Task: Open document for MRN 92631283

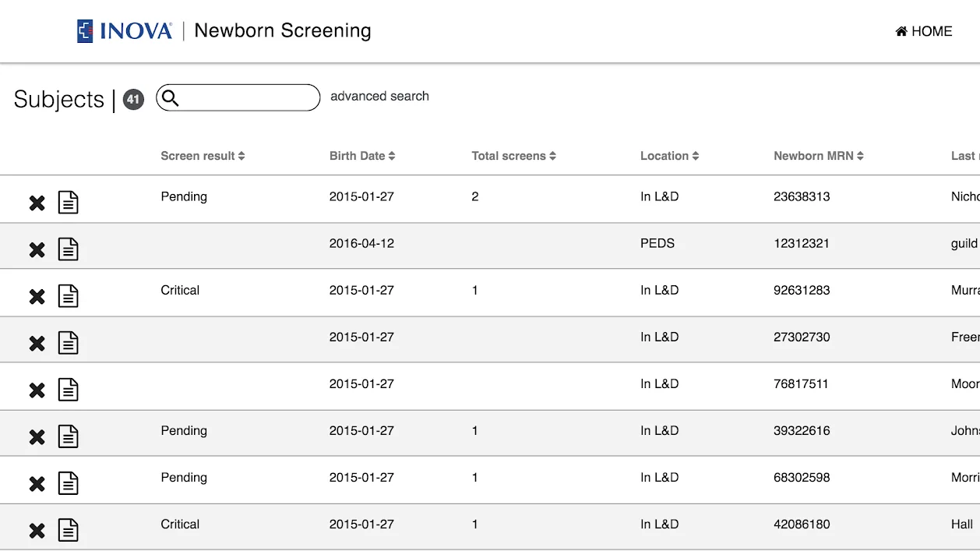Action: point(69,296)
